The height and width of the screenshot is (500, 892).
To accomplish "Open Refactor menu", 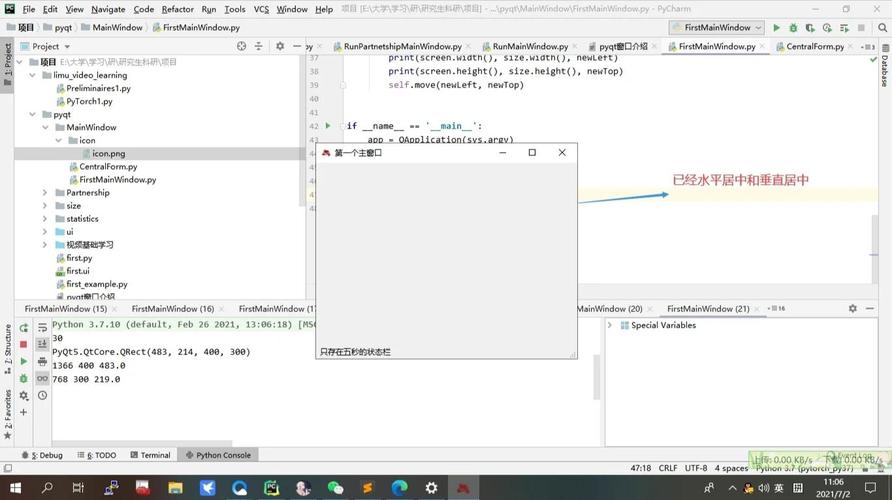I will coord(177,9).
